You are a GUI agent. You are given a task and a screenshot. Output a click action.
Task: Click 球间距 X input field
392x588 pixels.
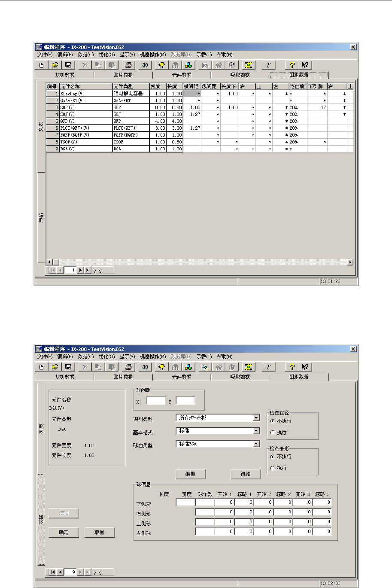(x=156, y=401)
